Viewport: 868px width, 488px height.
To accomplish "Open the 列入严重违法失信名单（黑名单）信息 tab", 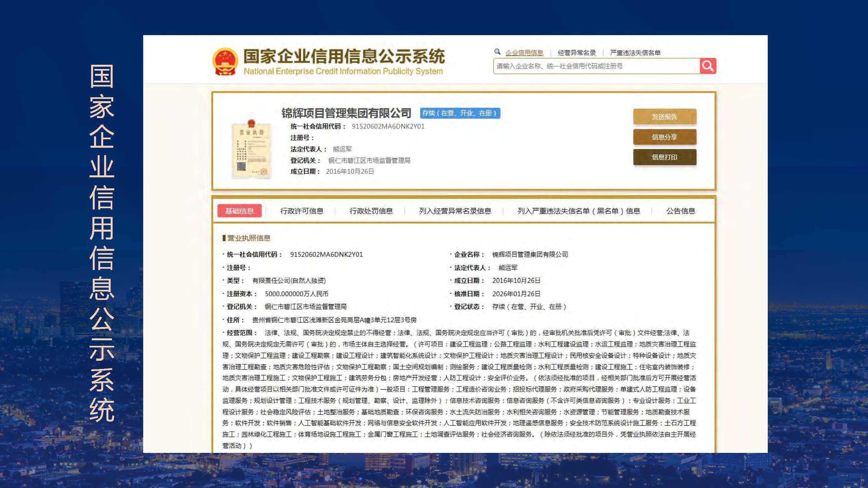I will click(x=579, y=211).
